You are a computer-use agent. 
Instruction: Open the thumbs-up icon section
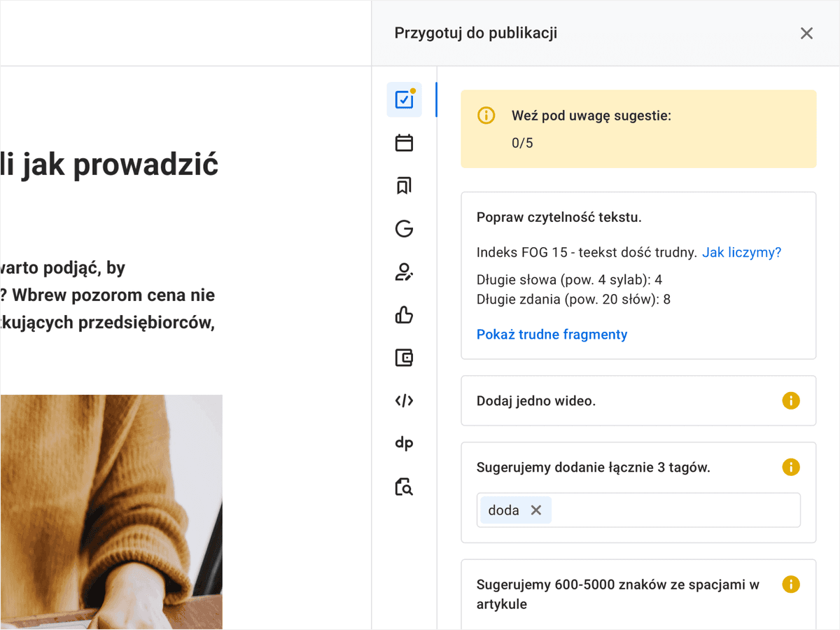point(404,315)
